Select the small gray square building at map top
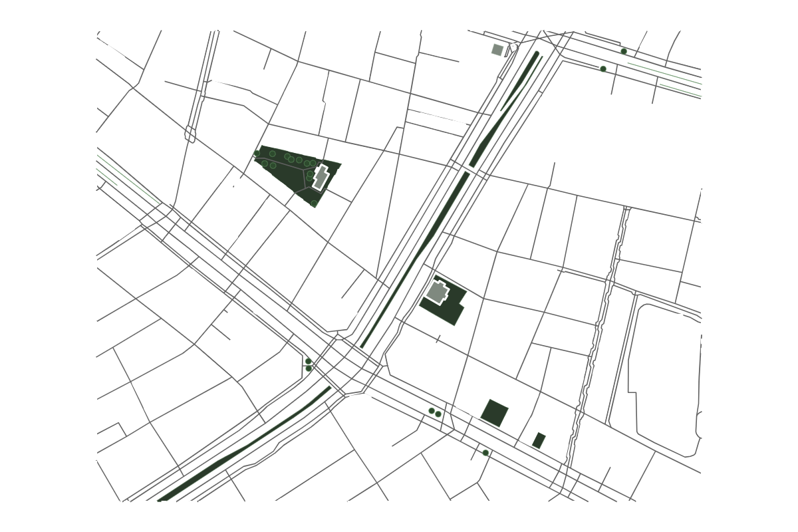The width and height of the screenshot is (798, 532). [497, 49]
